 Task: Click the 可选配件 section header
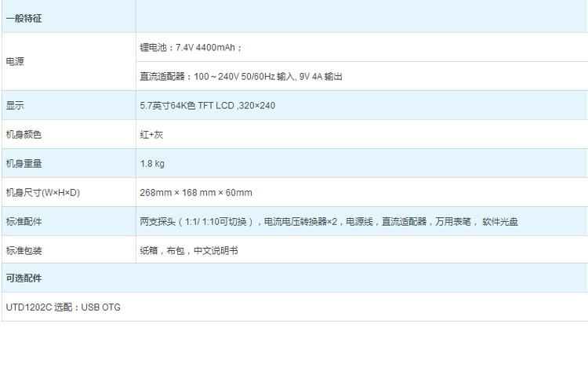(x=24, y=278)
